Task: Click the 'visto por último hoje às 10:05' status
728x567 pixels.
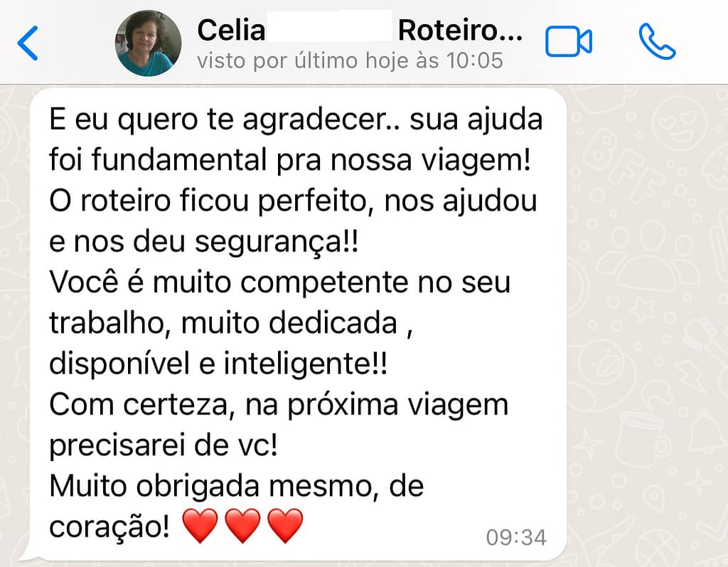Action: point(350,61)
